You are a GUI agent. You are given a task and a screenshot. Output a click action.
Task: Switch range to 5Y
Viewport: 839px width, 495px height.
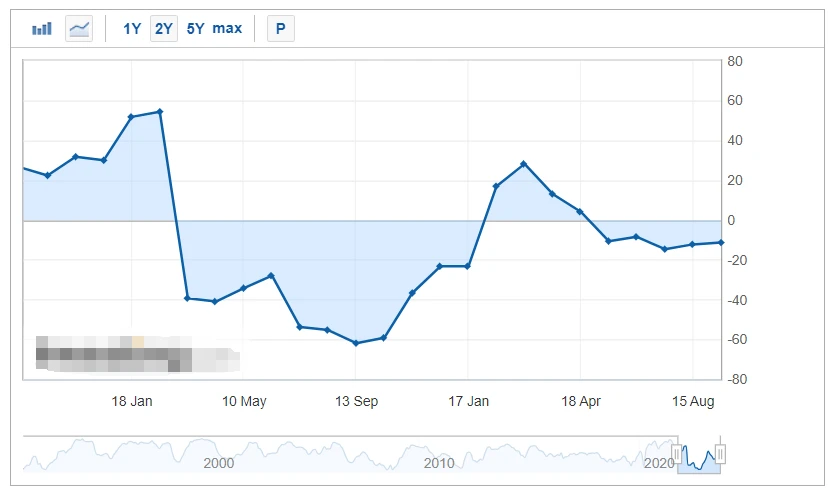(195, 28)
